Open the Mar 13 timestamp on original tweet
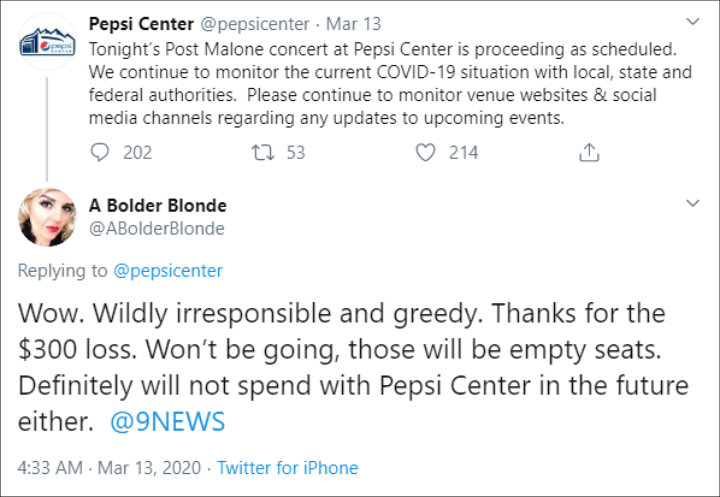Viewport: 720px width, 497px height. tap(354, 24)
